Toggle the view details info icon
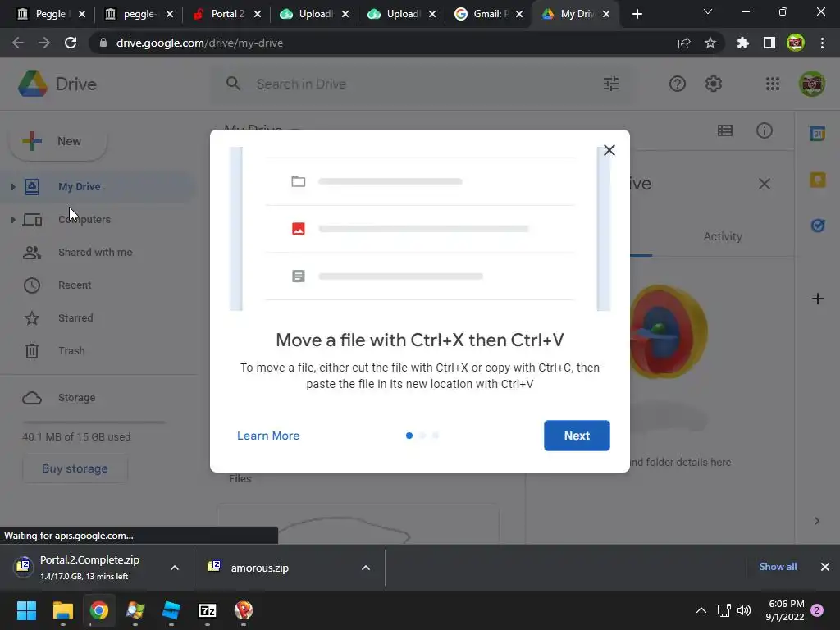Viewport: 840px width, 630px height. point(764,130)
